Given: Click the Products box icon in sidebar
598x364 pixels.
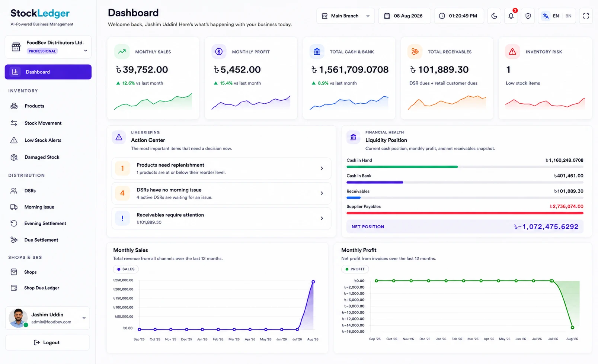Looking at the screenshot, I should (x=14, y=106).
